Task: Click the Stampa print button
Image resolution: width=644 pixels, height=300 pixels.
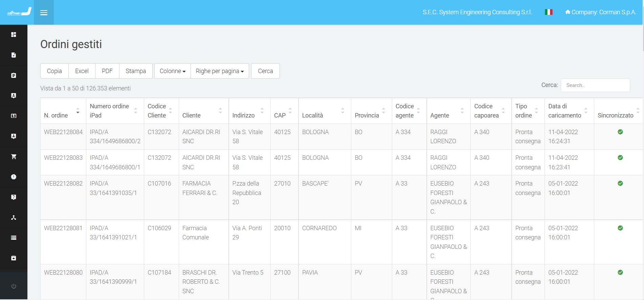Action: 136,71
